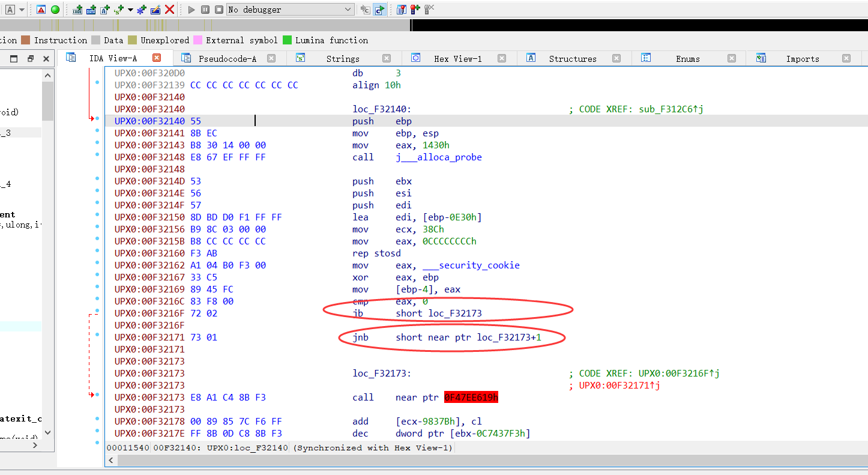The height and width of the screenshot is (475, 868).
Task: Click the navigation band overview bar
Action: click(x=434, y=25)
